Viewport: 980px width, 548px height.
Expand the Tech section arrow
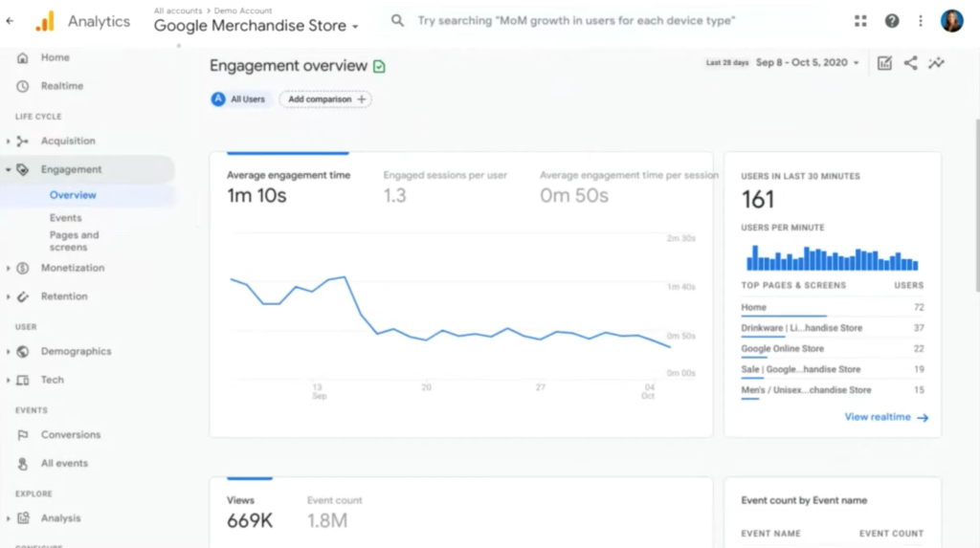[x=8, y=380]
